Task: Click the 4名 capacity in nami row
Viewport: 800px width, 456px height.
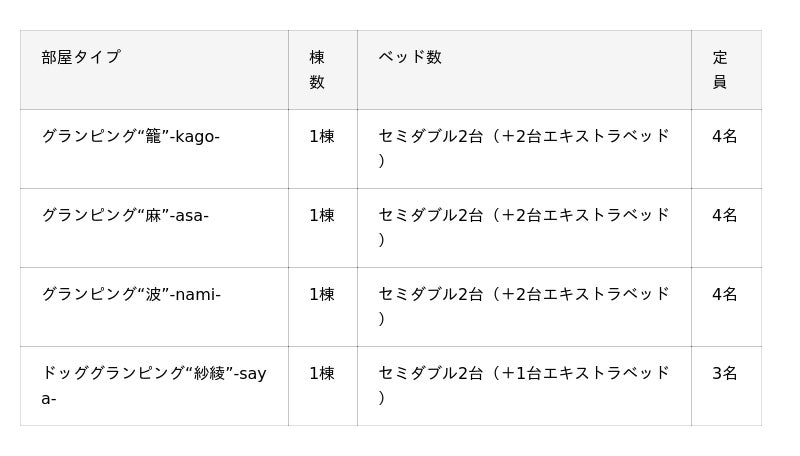Action: (x=725, y=294)
